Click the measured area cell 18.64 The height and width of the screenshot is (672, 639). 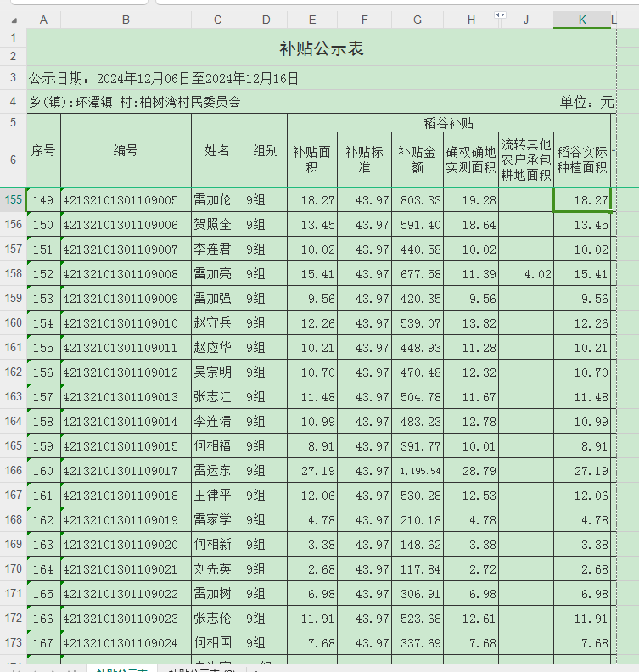pos(471,225)
